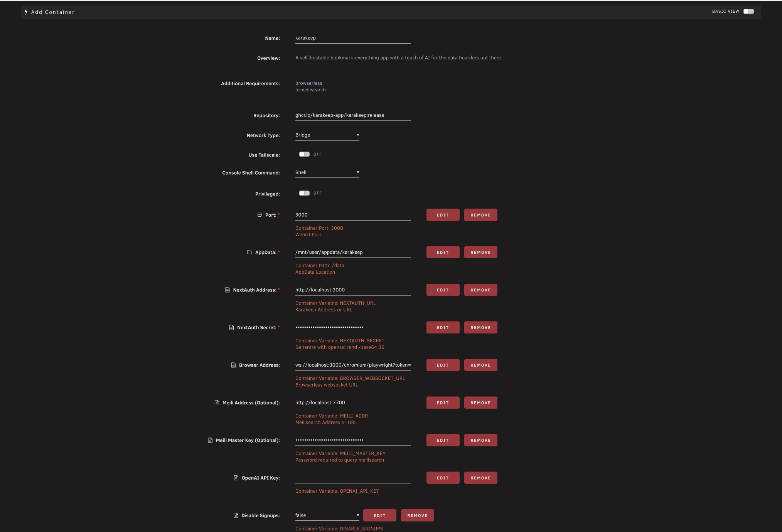Remove the NextAuth Address variable
The image size is (782, 532).
point(480,290)
